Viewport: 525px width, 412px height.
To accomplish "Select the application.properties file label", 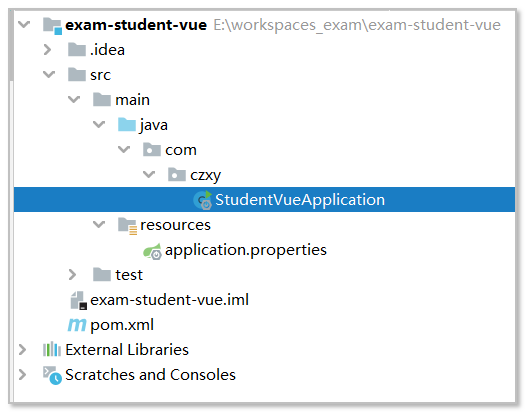I will point(246,250).
